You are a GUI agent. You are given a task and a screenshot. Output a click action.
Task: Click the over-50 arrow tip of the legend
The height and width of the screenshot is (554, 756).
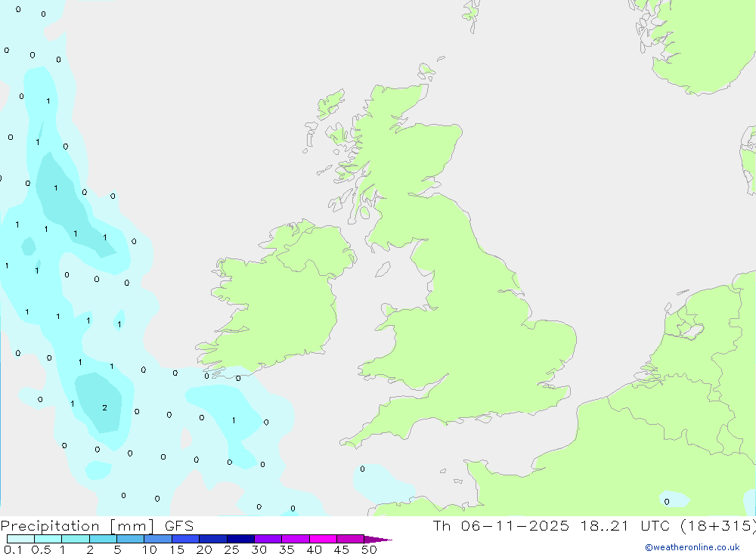pyautogui.click(x=378, y=539)
